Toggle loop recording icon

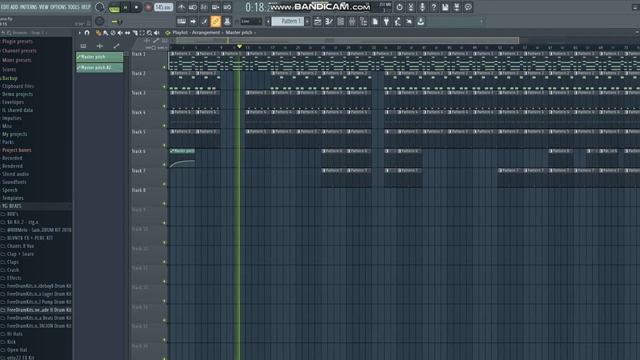click(227, 7)
